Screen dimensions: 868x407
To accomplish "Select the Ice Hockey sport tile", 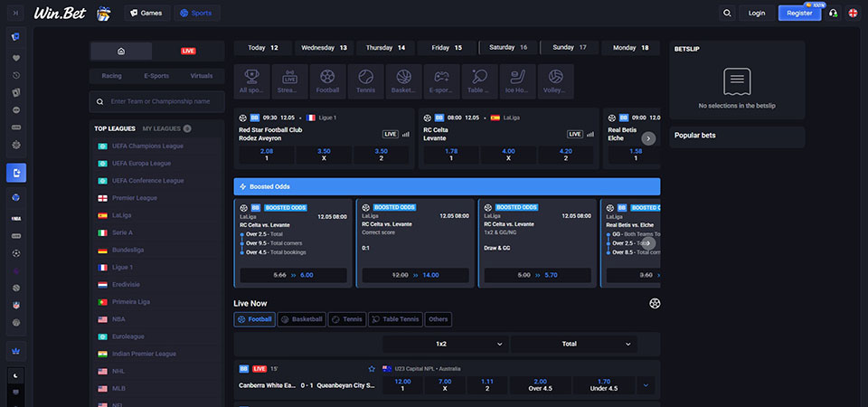I will point(517,81).
